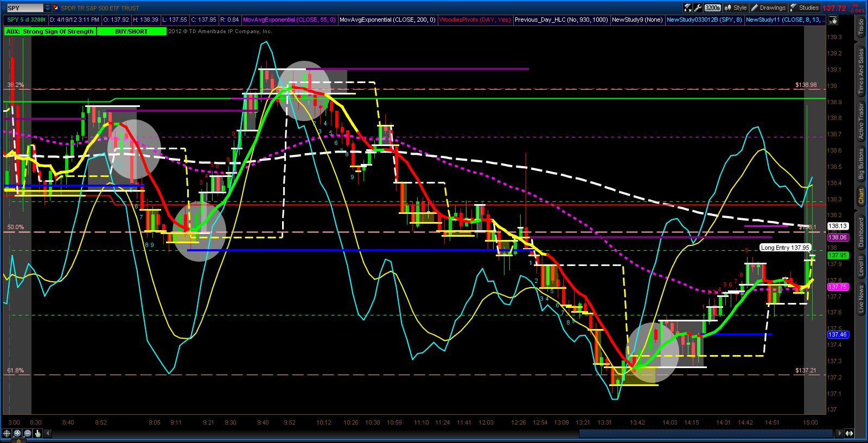Open the Drawings menu
The image size is (868, 443).
click(768, 8)
